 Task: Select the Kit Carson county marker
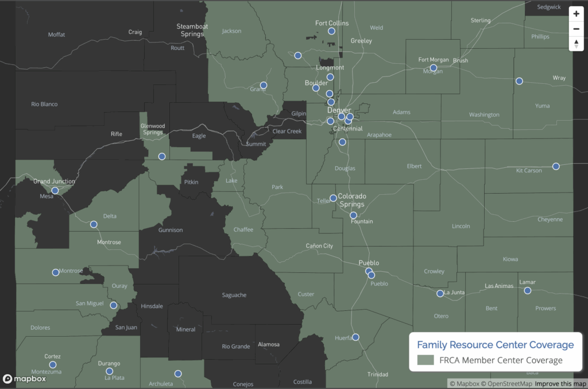[556, 166]
